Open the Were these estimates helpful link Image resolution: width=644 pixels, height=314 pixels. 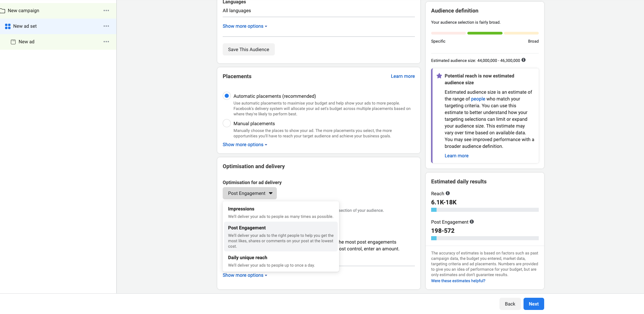[x=458, y=281]
